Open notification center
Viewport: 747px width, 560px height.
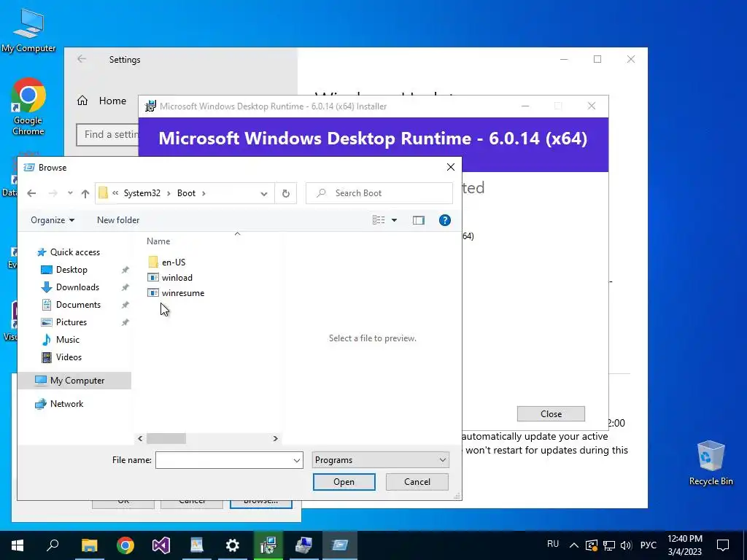[723, 545]
